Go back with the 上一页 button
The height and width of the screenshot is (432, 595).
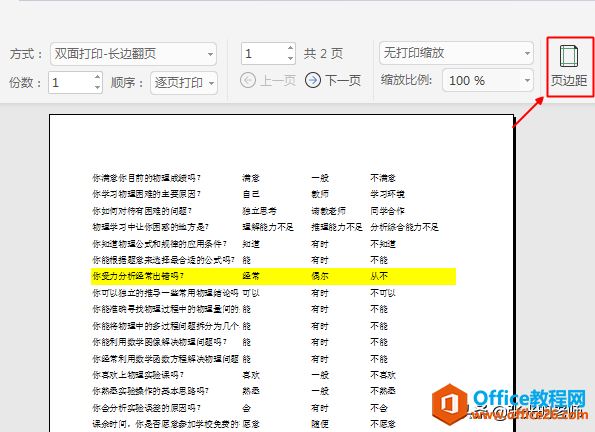pos(268,80)
